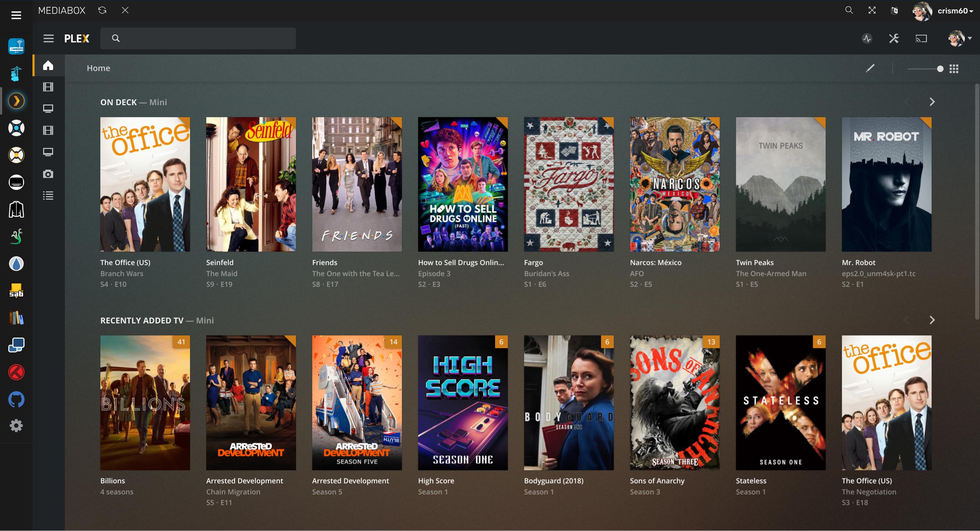Open the Playlists list icon

pos(48,196)
